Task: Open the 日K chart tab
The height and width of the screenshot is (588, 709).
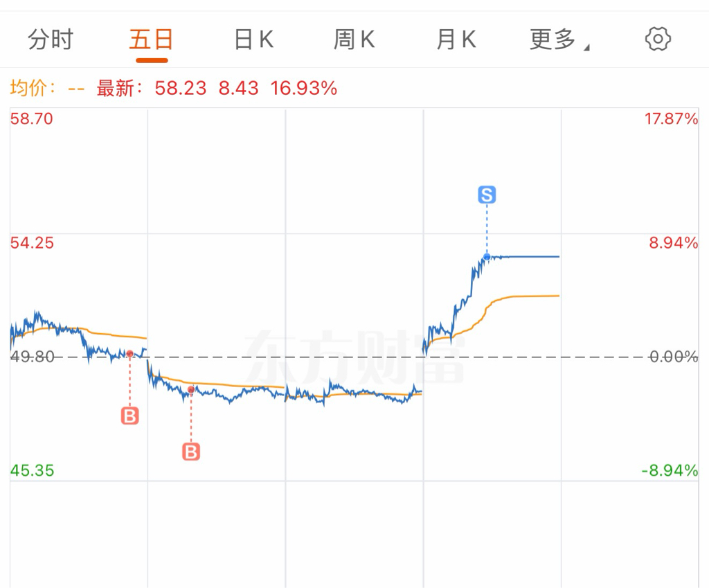Action: point(253,39)
